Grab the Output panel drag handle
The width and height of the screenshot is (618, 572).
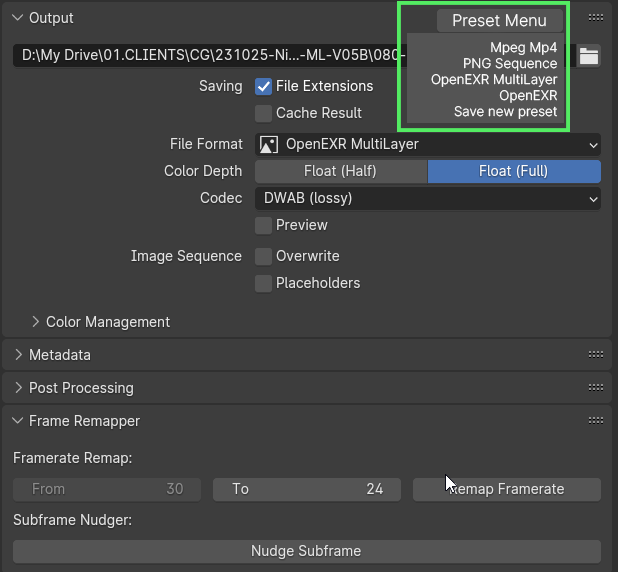tap(596, 18)
